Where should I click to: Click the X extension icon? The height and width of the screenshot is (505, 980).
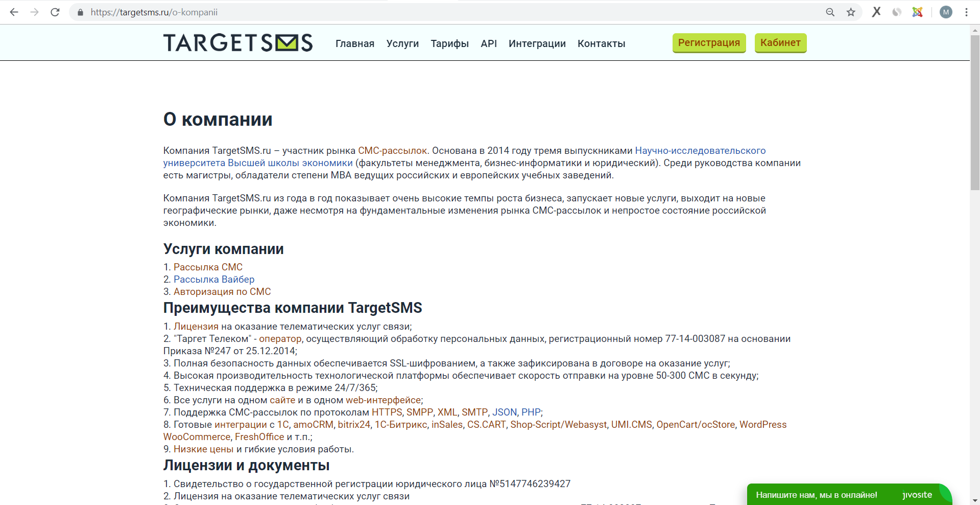click(x=876, y=12)
